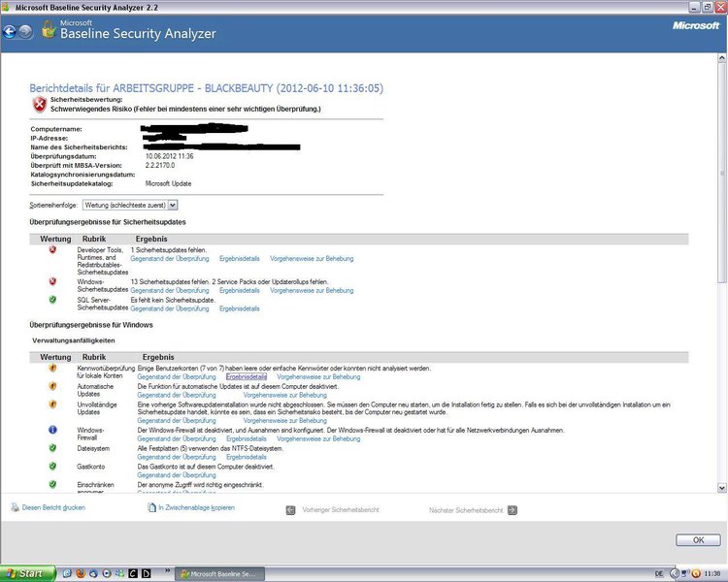Image resolution: width=728 pixels, height=582 pixels.
Task: Click Diesen Bericht drucken link
Action: coord(53,507)
